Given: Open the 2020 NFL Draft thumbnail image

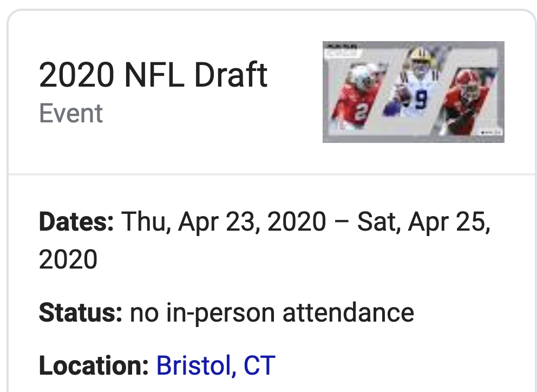Looking at the screenshot, I should pos(414,92).
